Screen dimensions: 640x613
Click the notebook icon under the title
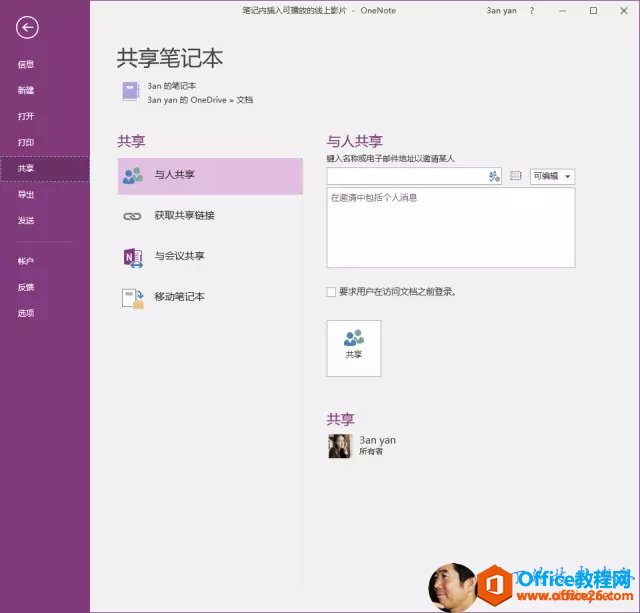(x=130, y=91)
